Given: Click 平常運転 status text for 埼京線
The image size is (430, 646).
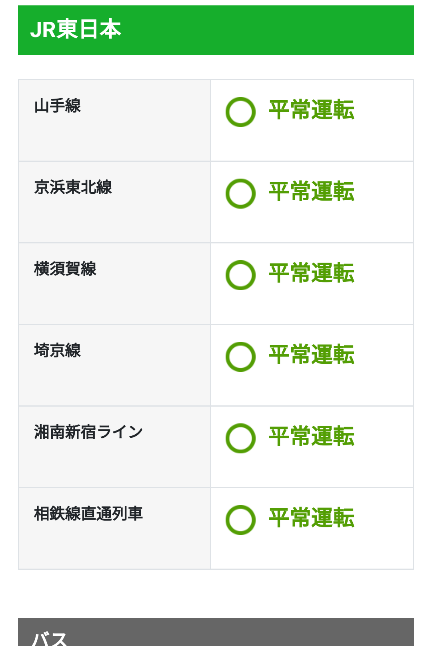Looking at the screenshot, I should (x=311, y=354).
